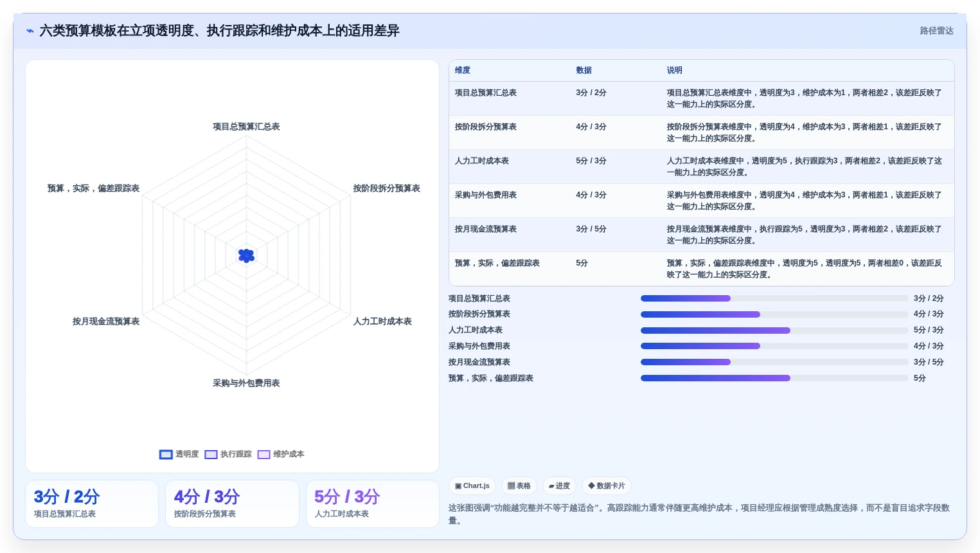The width and height of the screenshot is (980, 553).
Task: Click the 维度 column header
Action: click(x=463, y=70)
